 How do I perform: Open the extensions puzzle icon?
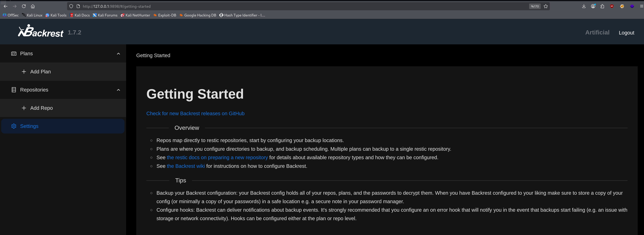[602, 6]
